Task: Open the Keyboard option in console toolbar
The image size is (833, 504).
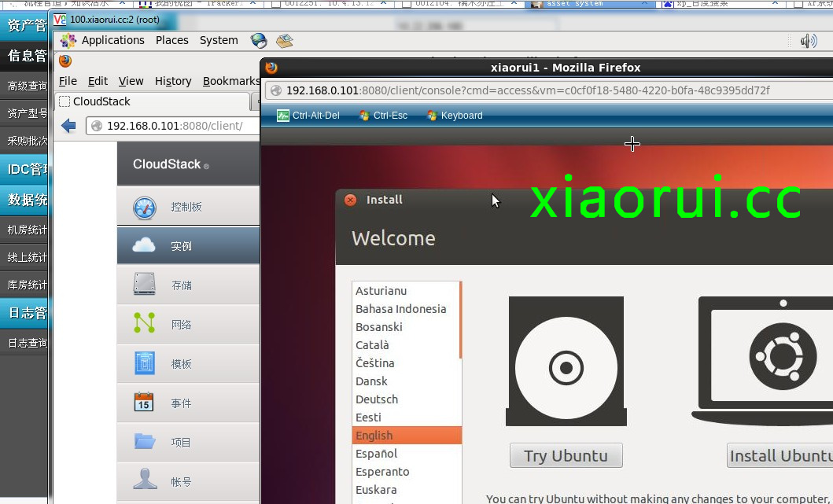Action: (x=455, y=116)
